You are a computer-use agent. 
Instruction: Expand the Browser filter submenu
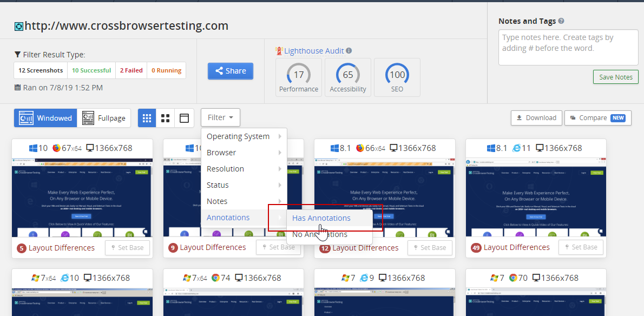pos(244,153)
